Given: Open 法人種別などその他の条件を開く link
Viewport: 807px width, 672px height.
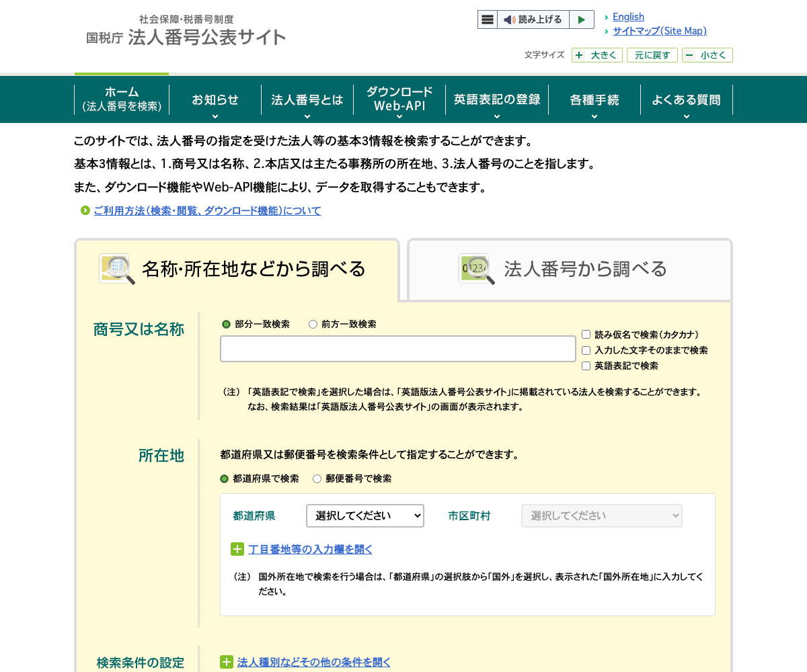Looking at the screenshot, I should (314, 662).
